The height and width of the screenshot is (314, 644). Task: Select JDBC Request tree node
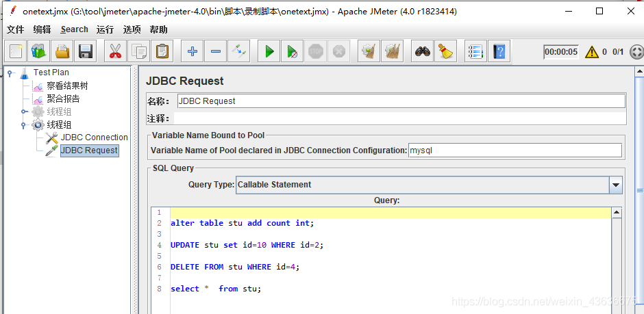[90, 151]
